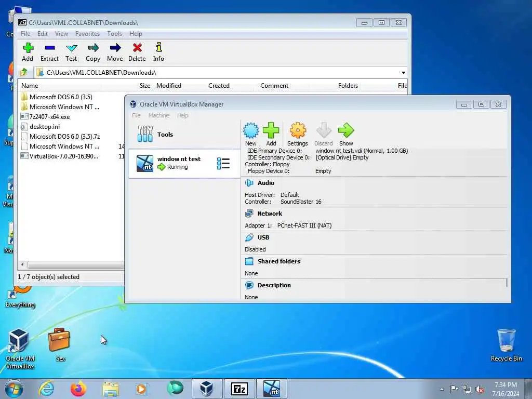
Task: Open VirtualBox Help menu
Action: pos(182,115)
